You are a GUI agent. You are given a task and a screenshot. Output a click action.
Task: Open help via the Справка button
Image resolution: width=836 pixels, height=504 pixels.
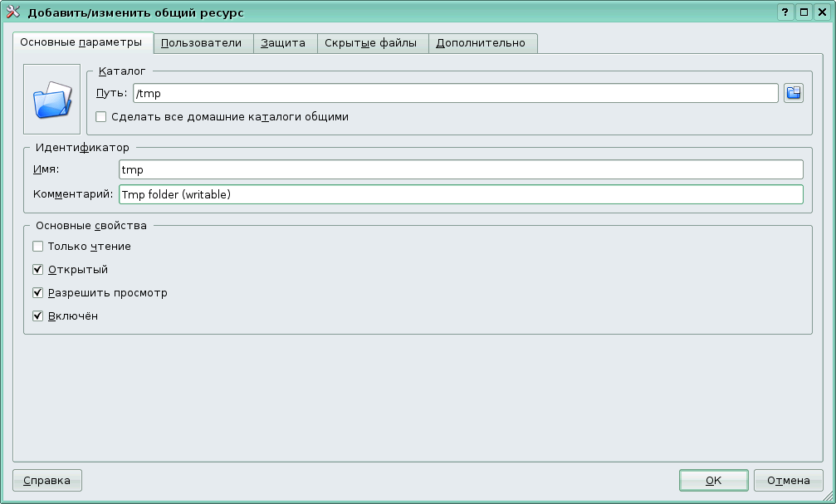click(46, 480)
